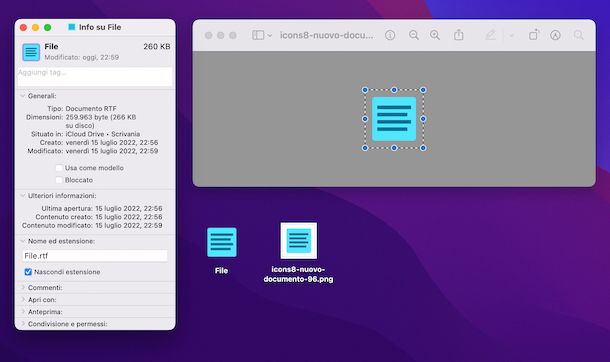The height and width of the screenshot is (362, 610).
Task: Collapse the Ulteriori informazioni section
Action: pyautogui.click(x=23, y=196)
